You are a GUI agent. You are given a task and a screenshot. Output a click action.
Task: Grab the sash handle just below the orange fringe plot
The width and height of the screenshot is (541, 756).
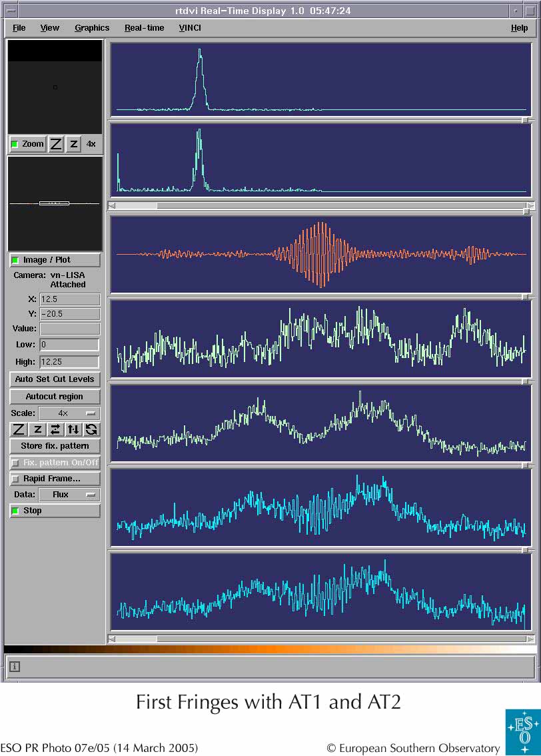tap(526, 297)
